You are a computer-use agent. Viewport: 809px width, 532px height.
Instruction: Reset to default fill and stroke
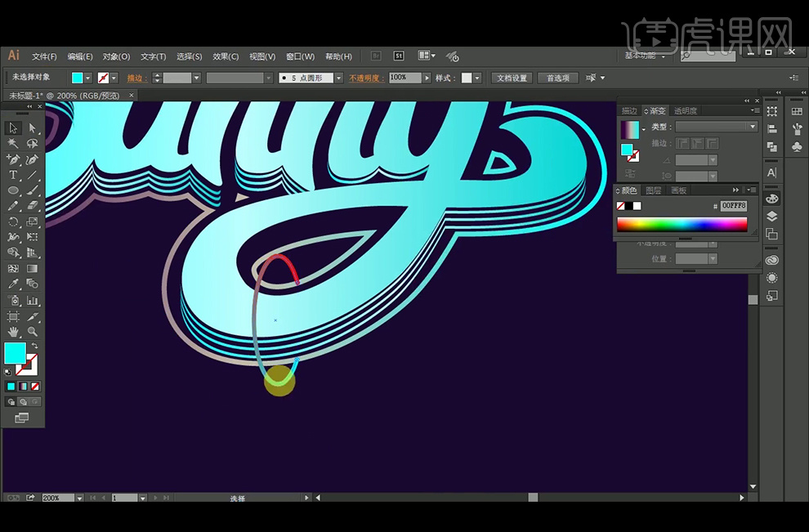(x=7, y=372)
